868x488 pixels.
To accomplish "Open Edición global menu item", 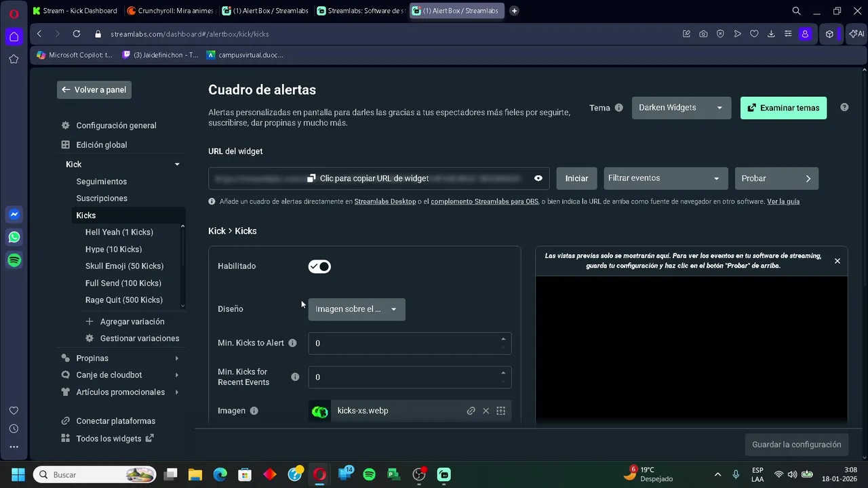I will coord(102,145).
